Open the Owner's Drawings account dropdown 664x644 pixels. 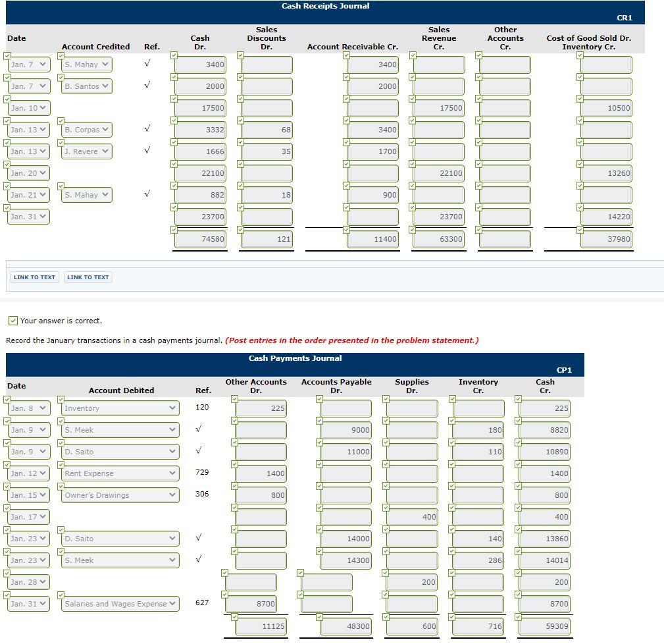(x=119, y=495)
